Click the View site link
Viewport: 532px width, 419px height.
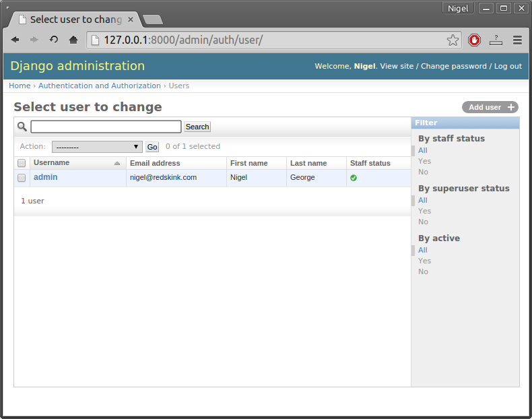point(397,66)
